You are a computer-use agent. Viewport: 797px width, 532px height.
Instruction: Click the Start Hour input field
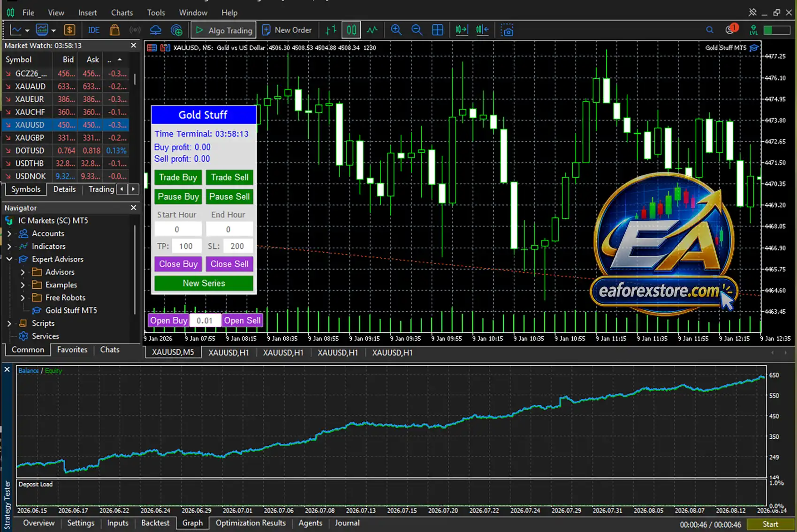[x=178, y=229]
